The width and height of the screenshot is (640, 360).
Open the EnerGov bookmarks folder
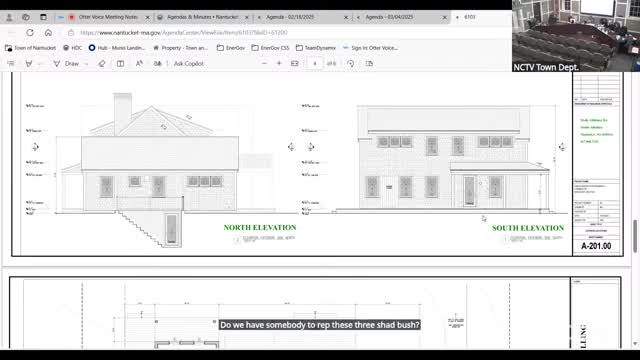click(x=231, y=48)
